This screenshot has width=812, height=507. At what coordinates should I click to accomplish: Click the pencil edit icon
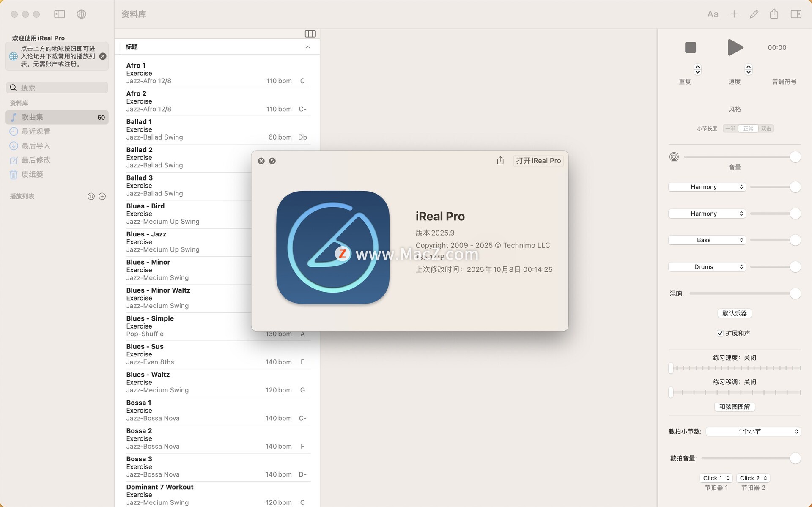click(754, 14)
